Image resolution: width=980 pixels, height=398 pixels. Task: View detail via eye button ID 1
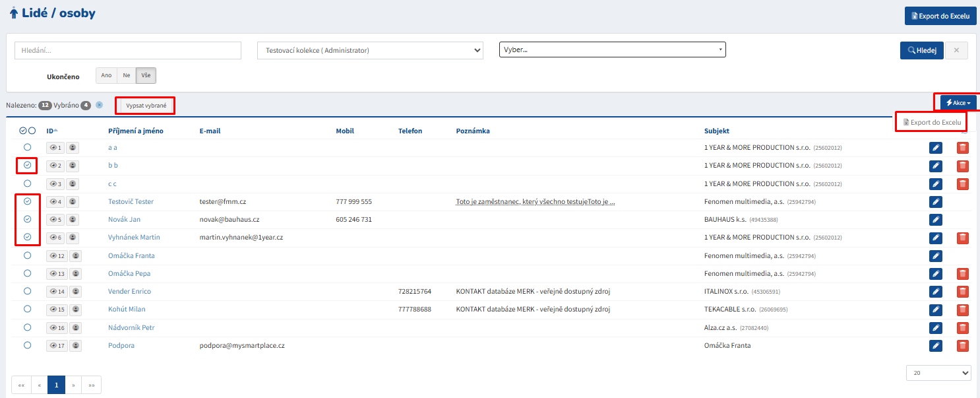coord(55,148)
